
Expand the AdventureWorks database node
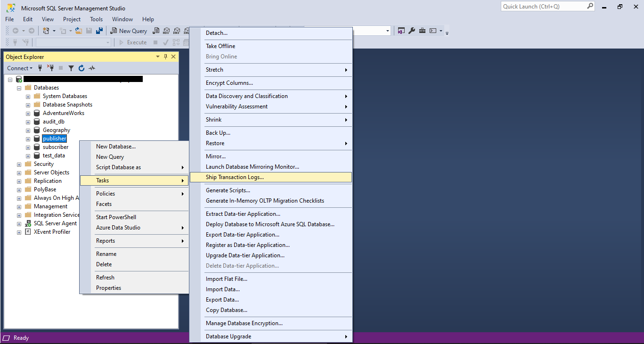click(28, 113)
